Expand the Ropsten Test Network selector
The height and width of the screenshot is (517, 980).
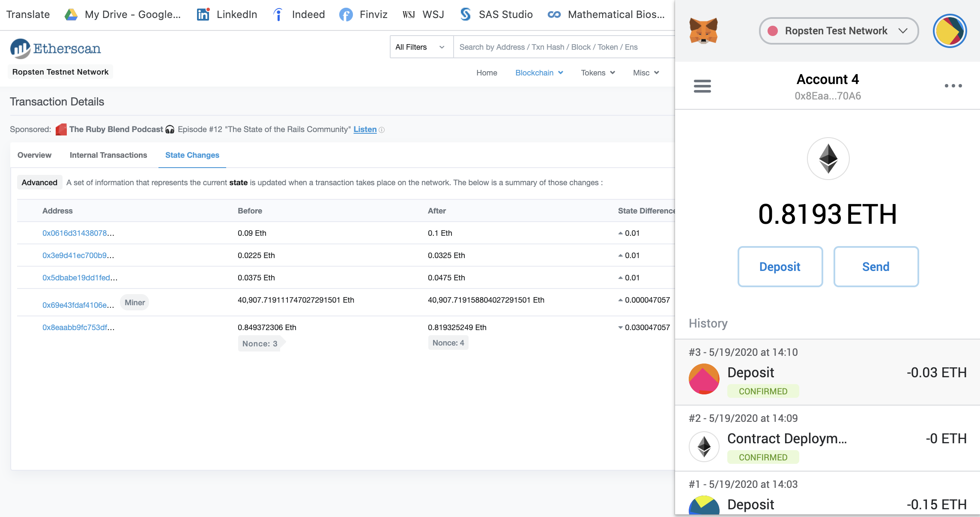[x=838, y=31]
